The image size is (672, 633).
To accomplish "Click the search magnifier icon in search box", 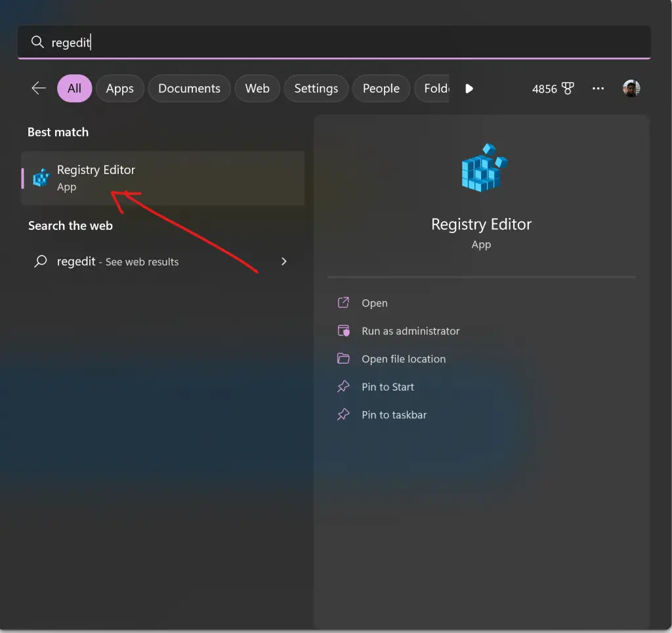I will pyautogui.click(x=37, y=42).
